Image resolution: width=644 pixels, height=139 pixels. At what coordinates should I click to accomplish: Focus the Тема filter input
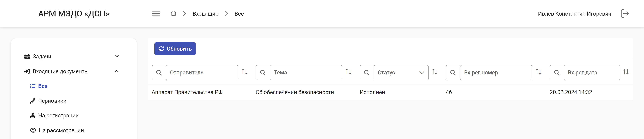(x=306, y=73)
